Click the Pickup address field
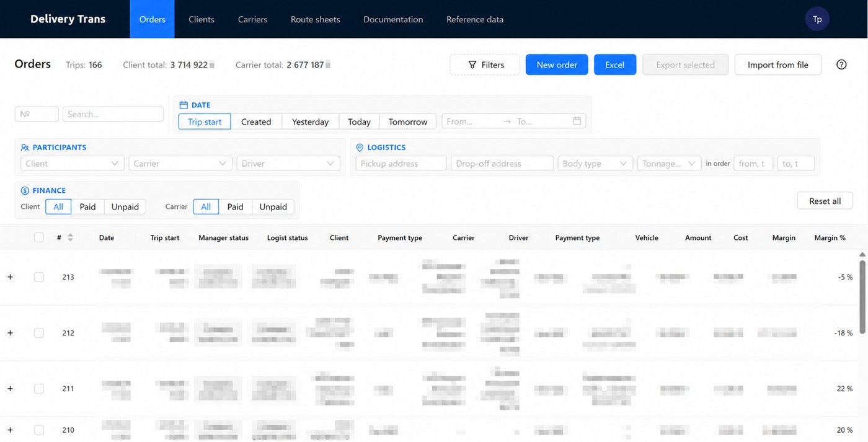Screen dimensions: 868x442 pyautogui.click(x=401, y=164)
